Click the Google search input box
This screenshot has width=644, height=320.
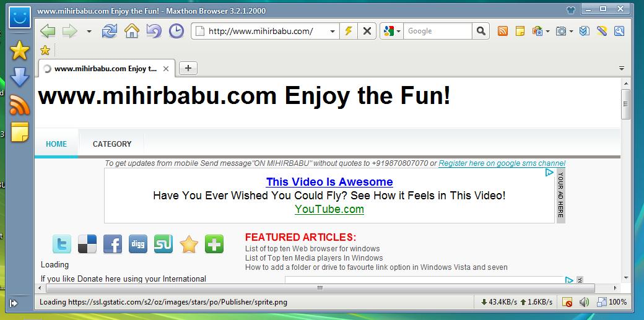click(x=438, y=31)
